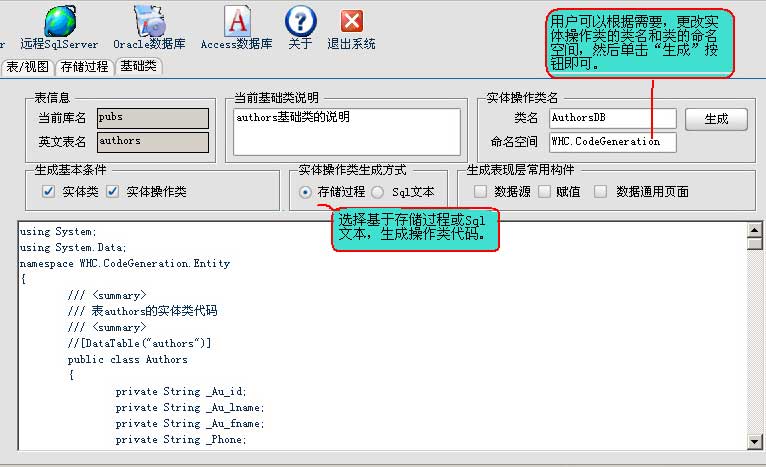Toggle the 实体类 checkbox
This screenshot has height=467, width=766.
tap(48, 191)
